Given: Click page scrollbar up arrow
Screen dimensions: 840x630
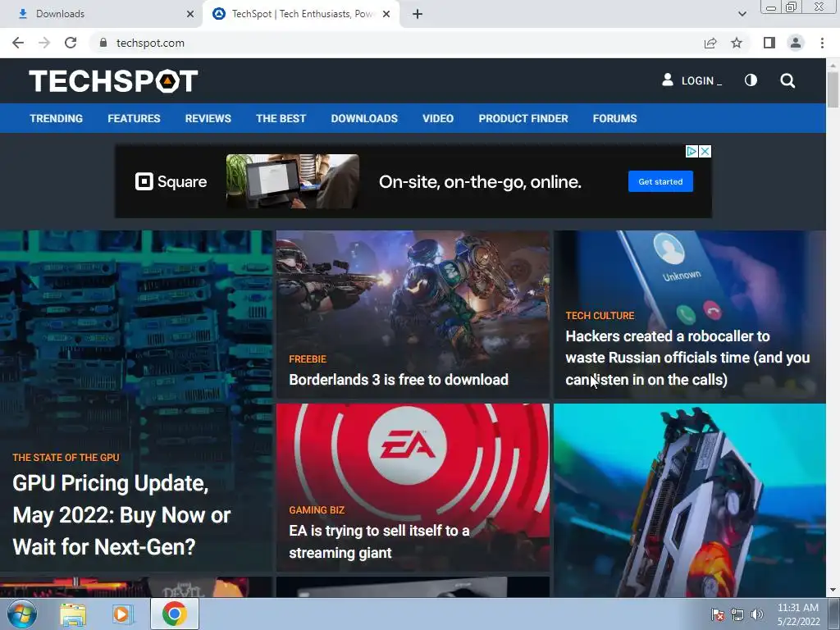Looking at the screenshot, I should 833,65.
